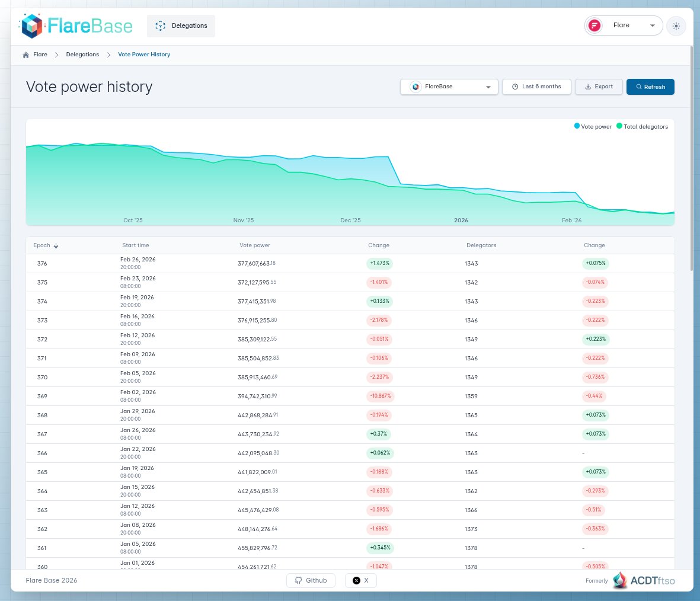
Task: Click the Refresh button
Action: [650, 87]
